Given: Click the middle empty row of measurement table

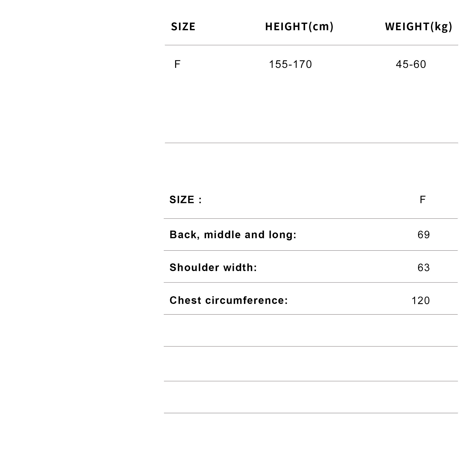Looking at the screenshot, I should coord(311,364).
